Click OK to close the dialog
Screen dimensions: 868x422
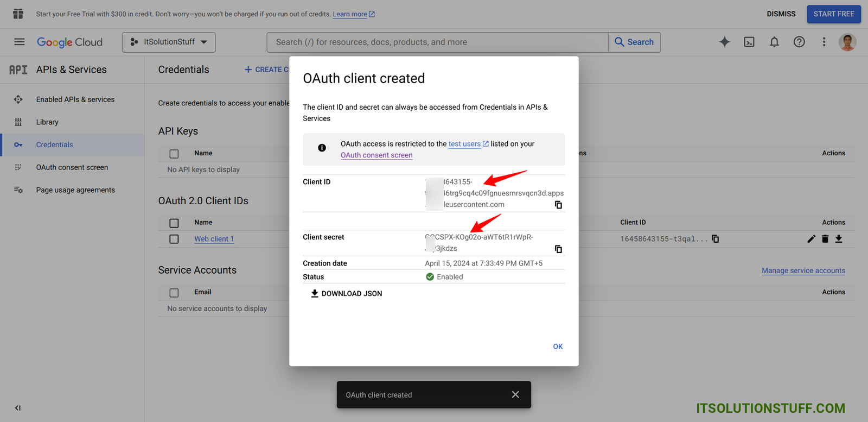[558, 347]
